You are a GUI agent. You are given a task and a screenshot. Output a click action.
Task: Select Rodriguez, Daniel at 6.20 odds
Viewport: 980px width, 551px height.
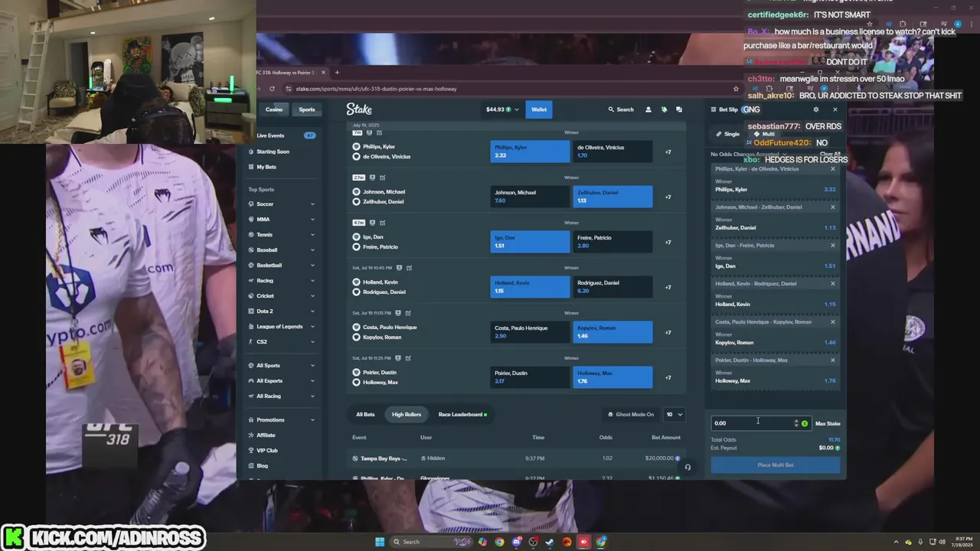(x=612, y=287)
